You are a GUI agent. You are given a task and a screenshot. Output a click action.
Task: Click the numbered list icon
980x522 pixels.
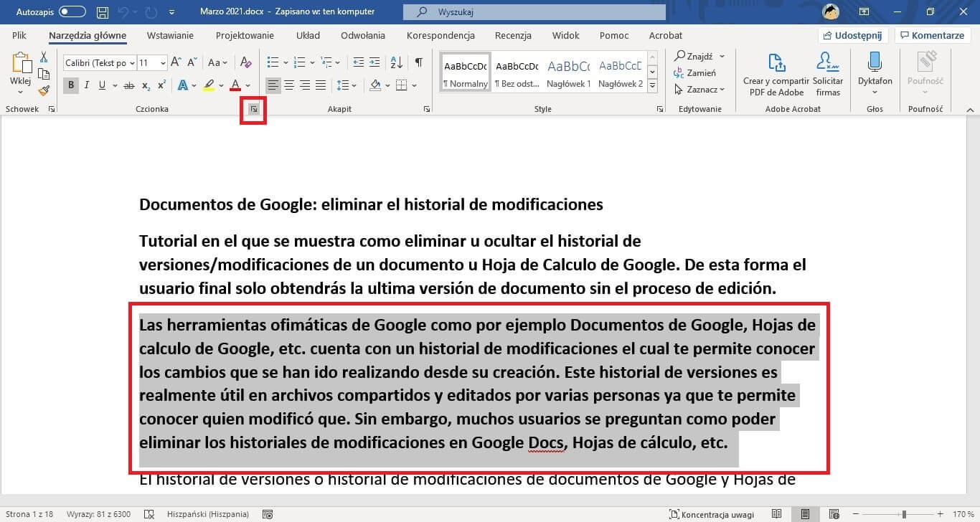coord(300,63)
